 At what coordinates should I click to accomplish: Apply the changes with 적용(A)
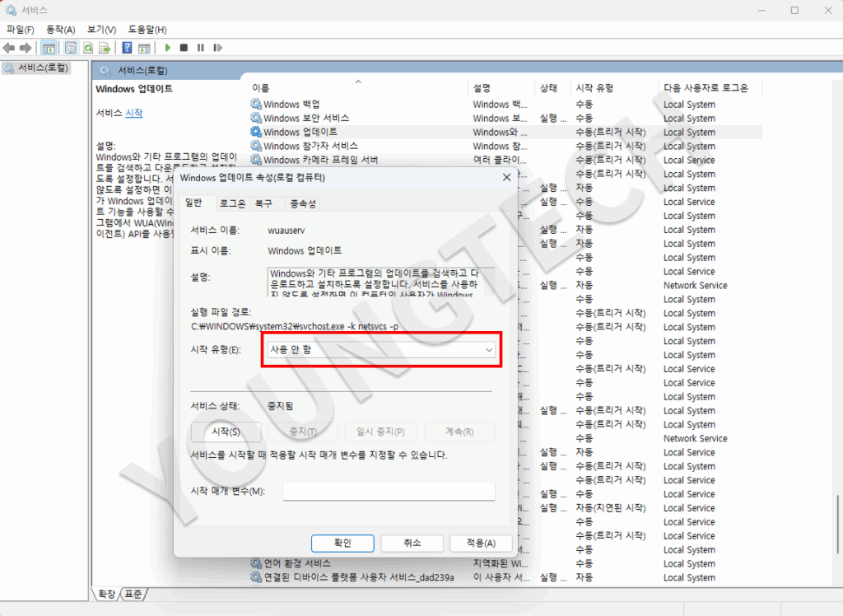coord(481,543)
